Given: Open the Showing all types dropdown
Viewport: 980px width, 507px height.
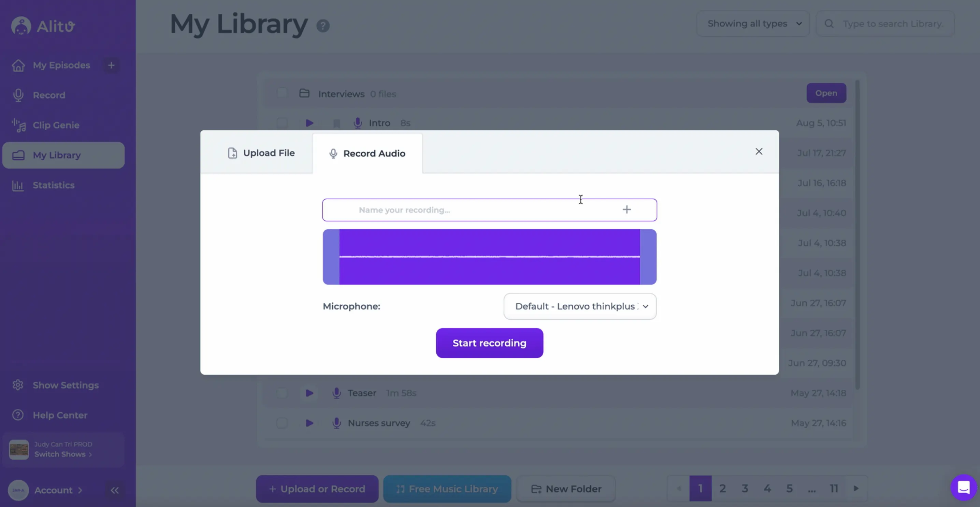Looking at the screenshot, I should [x=753, y=24].
